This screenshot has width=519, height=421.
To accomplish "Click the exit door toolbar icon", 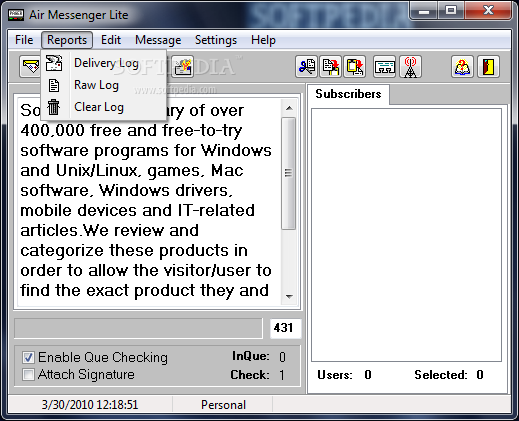I will pyautogui.click(x=488, y=67).
